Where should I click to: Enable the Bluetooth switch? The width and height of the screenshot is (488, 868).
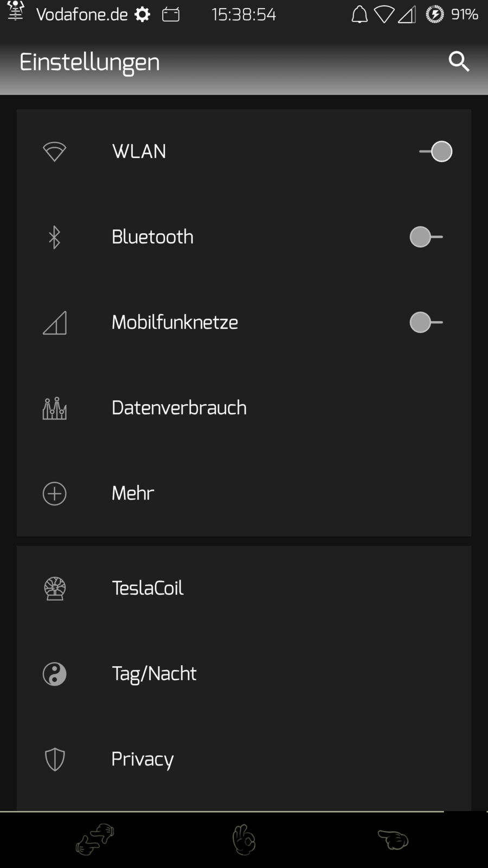pyautogui.click(x=426, y=237)
